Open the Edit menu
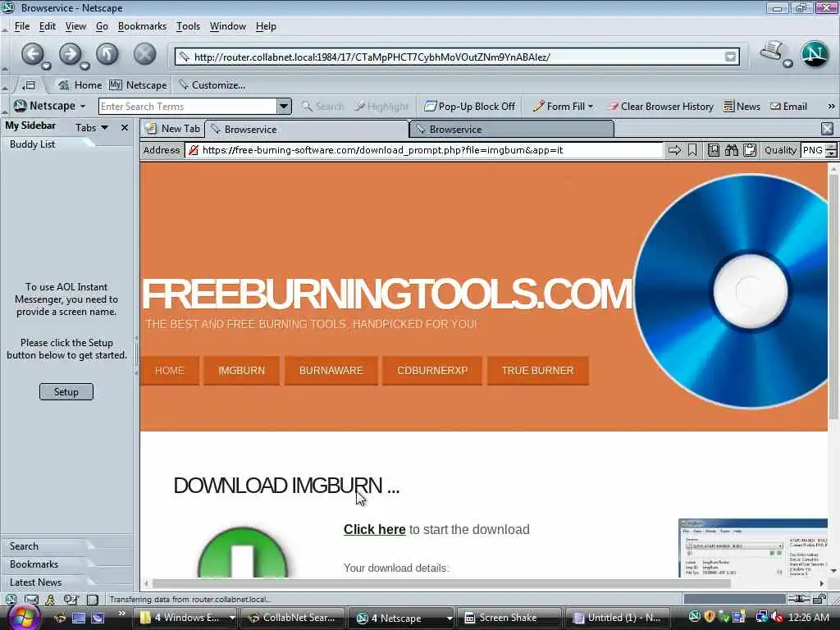This screenshot has height=630, width=840. click(47, 26)
